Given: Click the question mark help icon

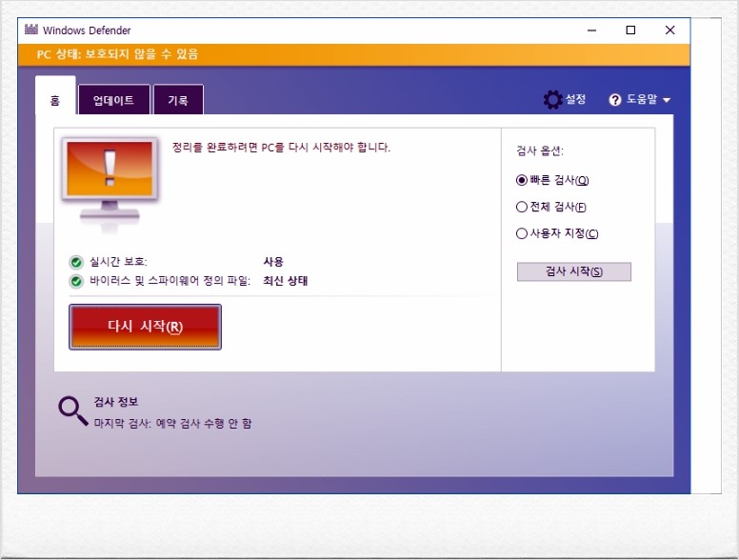Looking at the screenshot, I should [615, 100].
